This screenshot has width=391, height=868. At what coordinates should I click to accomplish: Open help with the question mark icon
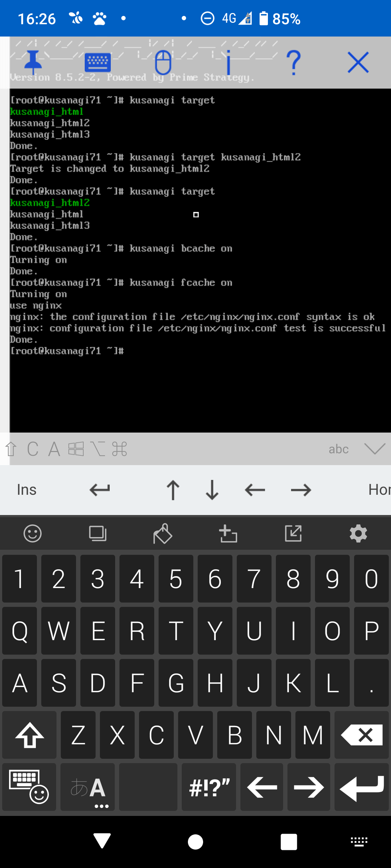coord(294,62)
